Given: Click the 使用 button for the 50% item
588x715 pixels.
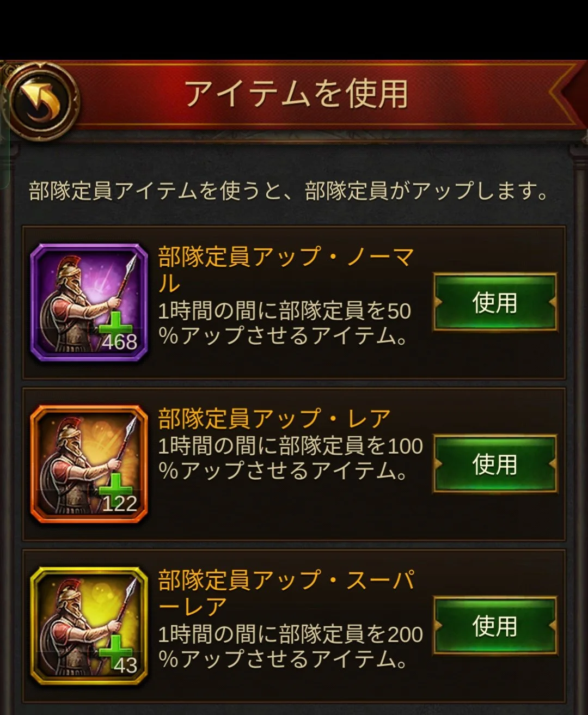Looking at the screenshot, I should click(x=495, y=303).
